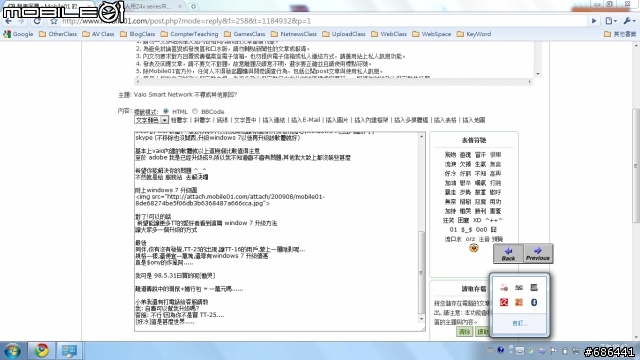Click the underline (底線) link
Image resolution: width=640 pixels, height=360 pixels.
(x=222, y=120)
